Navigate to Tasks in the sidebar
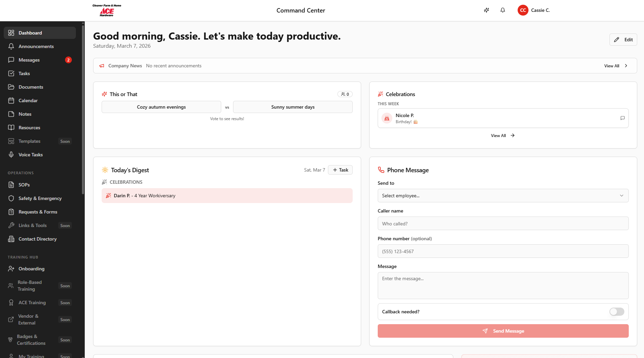 pyautogui.click(x=40, y=73)
